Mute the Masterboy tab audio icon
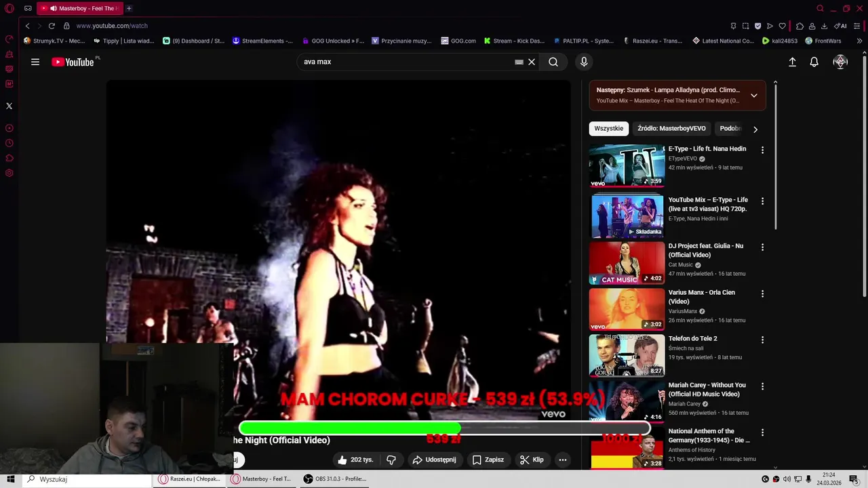The image size is (868, 488). [x=53, y=8]
